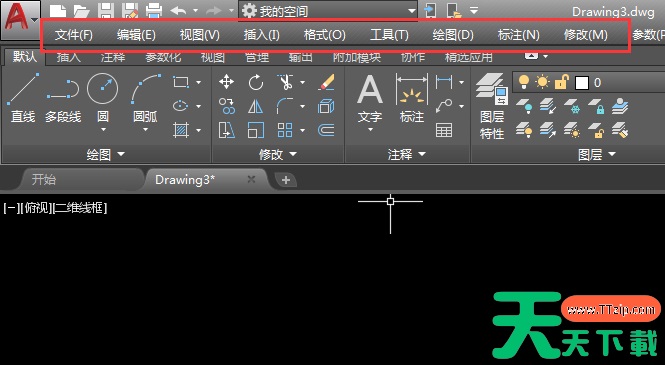Screen dimensions: 665x365
Task: Toggle the layer lock padlock icon
Action: (x=562, y=82)
